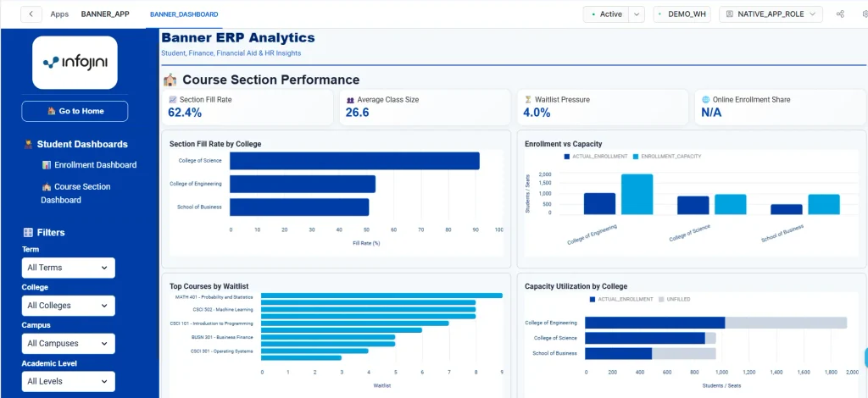Click the MATH 401 Probability and Statistics bar
Screen dimensions: 868x398
(x=381, y=296)
